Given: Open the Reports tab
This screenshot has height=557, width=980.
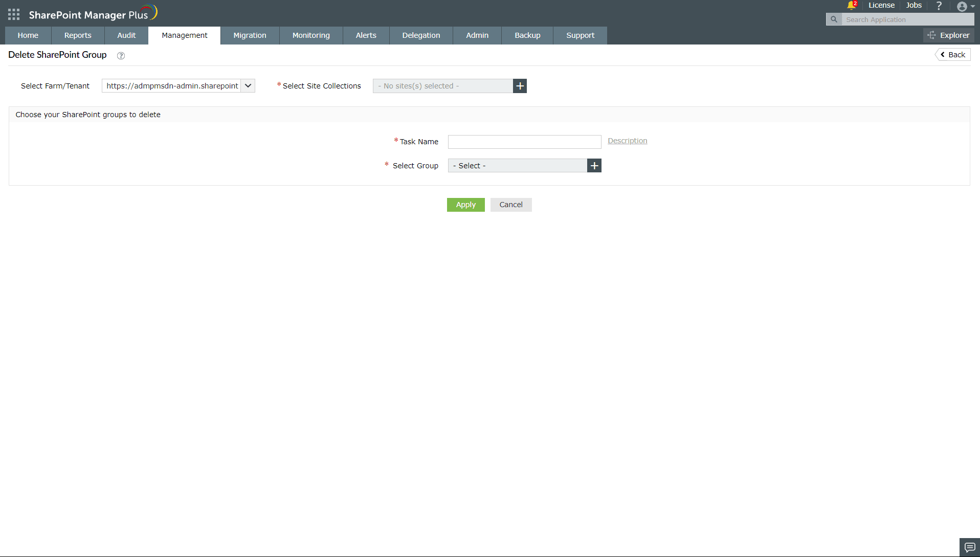Looking at the screenshot, I should 78,35.
